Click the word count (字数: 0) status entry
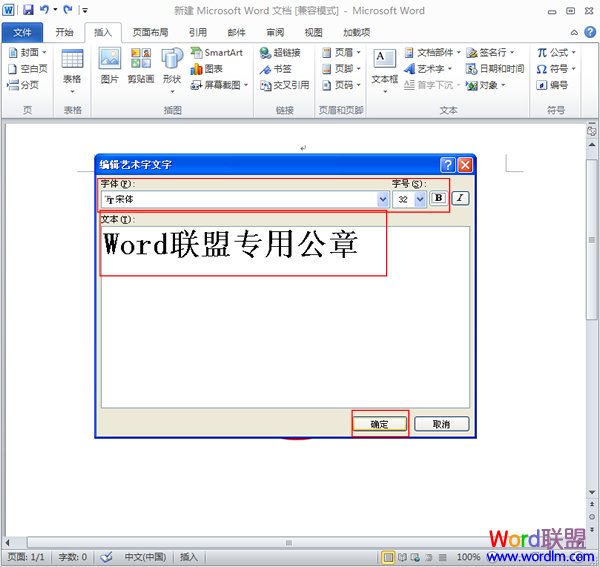 pos(73,557)
